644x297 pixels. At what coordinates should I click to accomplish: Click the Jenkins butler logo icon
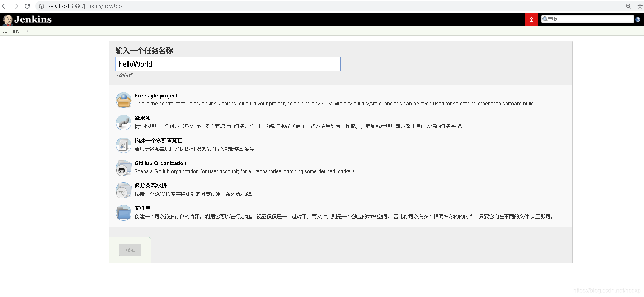[x=8, y=20]
